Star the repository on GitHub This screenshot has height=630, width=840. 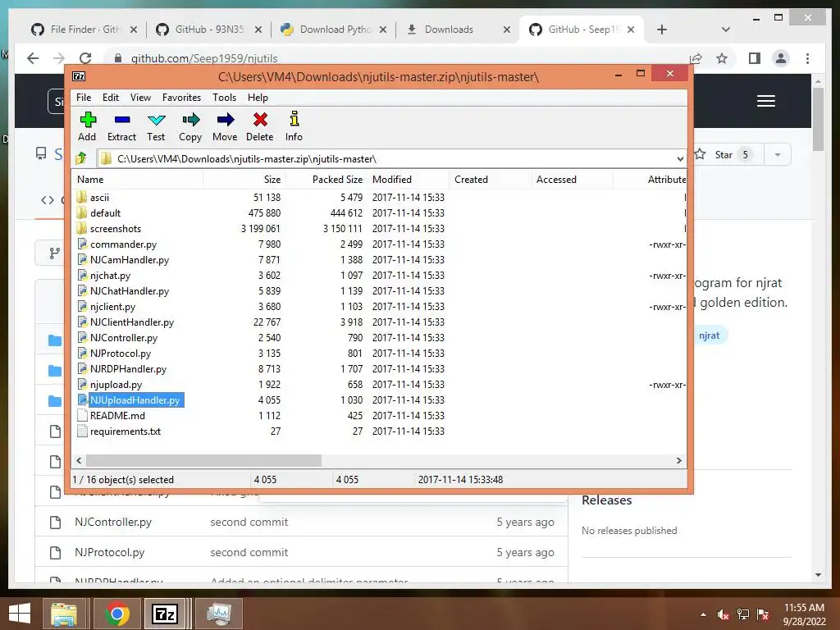click(724, 155)
